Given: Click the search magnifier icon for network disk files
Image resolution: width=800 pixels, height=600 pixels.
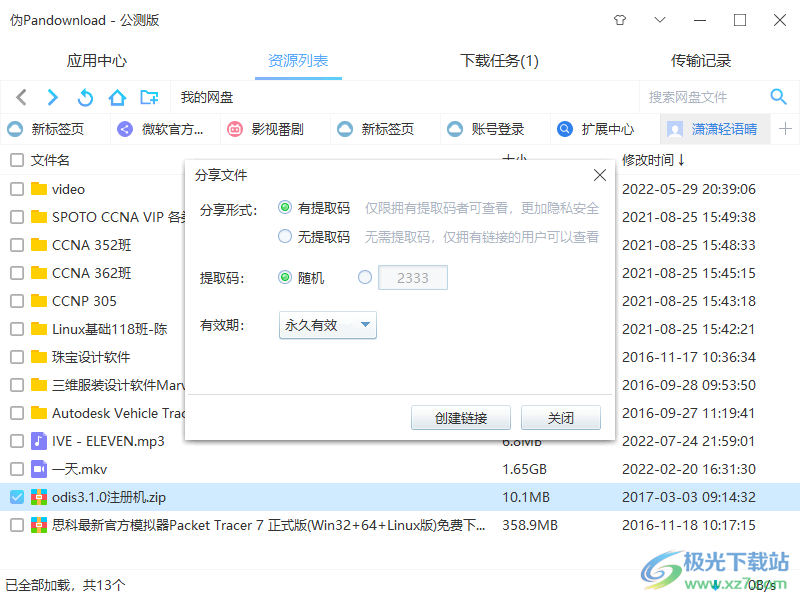Looking at the screenshot, I should (779, 97).
